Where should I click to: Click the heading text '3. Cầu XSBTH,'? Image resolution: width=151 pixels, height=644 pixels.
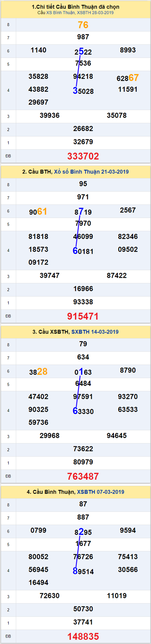[x=51, y=332]
